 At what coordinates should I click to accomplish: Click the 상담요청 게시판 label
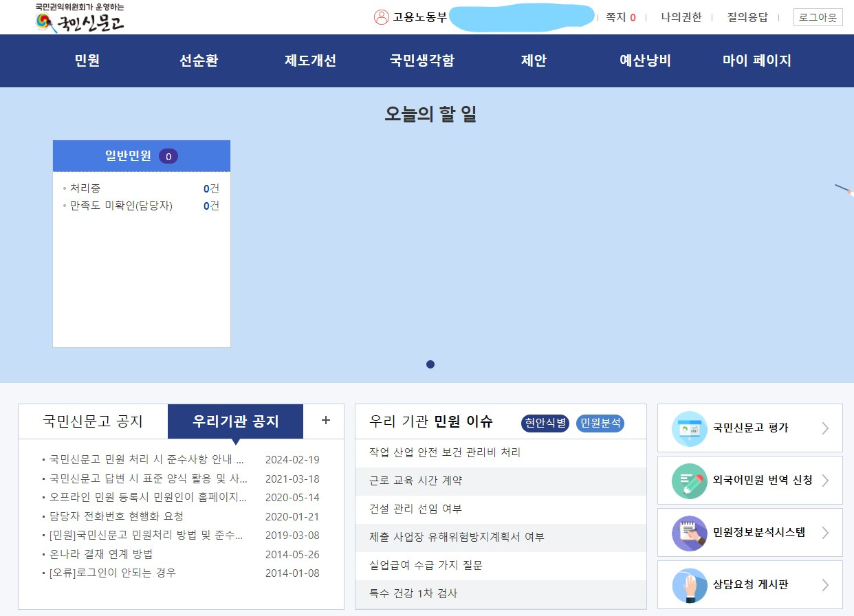[x=751, y=585]
